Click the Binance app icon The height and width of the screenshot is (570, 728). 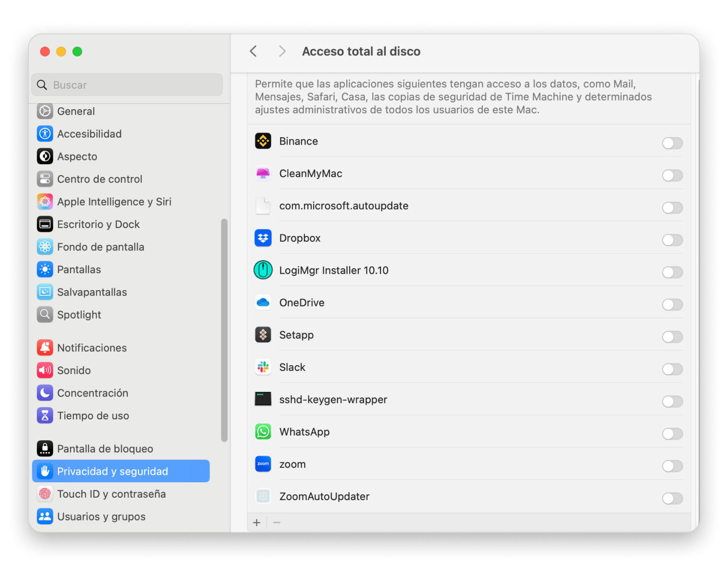263,141
